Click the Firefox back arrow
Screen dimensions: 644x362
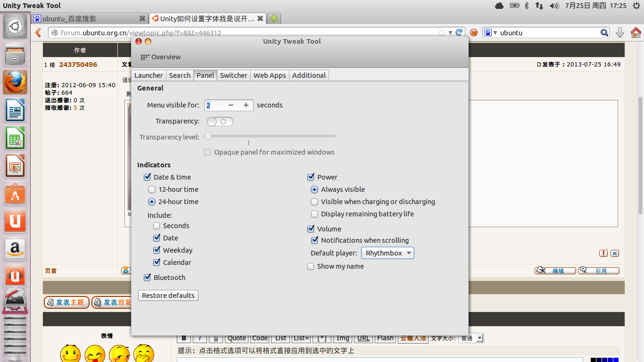pyautogui.click(x=39, y=33)
